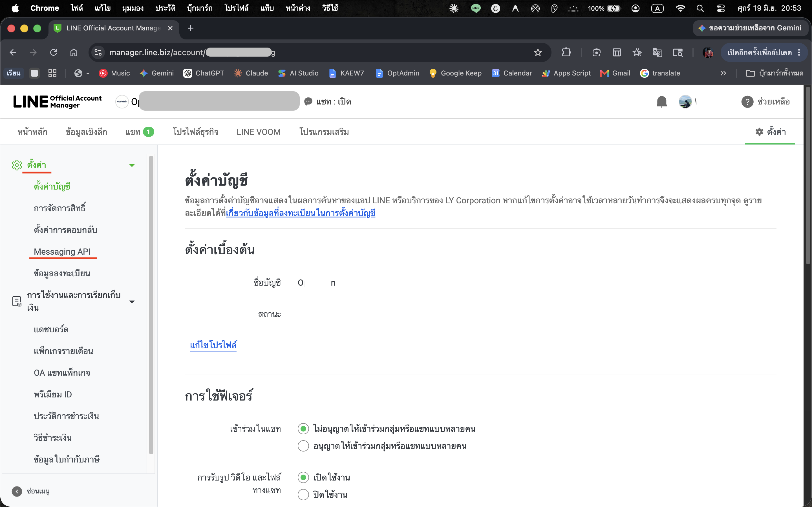
Task: Open the notifications bell icon
Action: pos(661,102)
